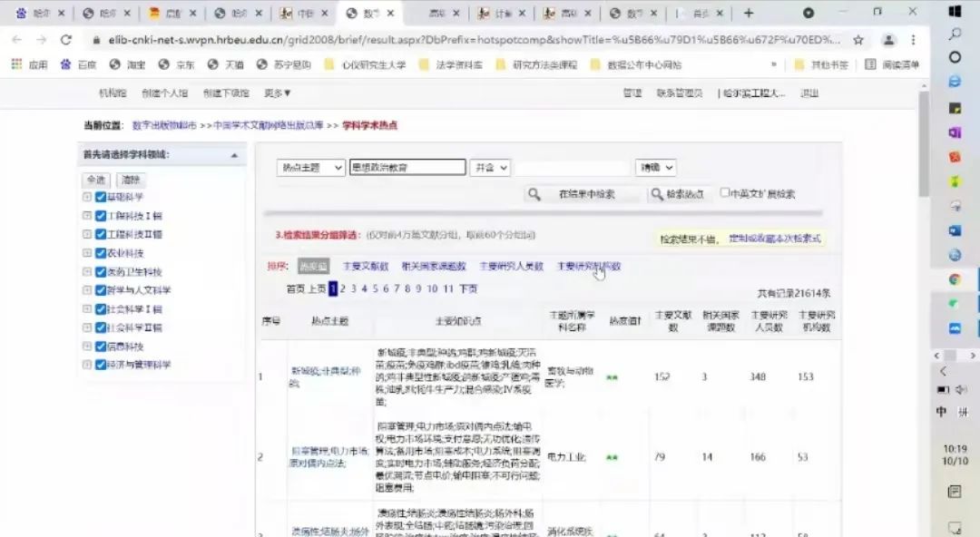Click the 检索热点 search button
Screen dimensions: 980x537
(678, 194)
